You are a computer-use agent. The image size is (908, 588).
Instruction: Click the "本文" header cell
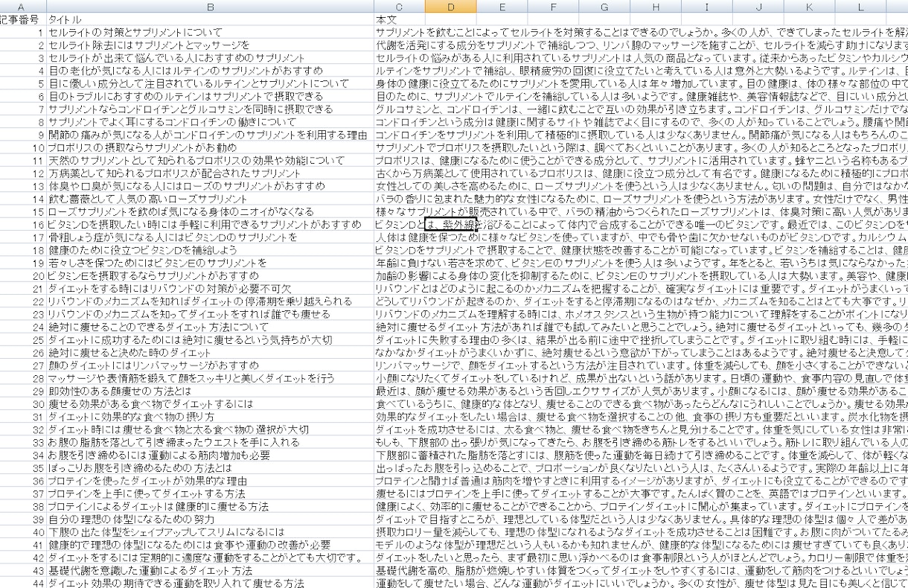click(x=400, y=20)
